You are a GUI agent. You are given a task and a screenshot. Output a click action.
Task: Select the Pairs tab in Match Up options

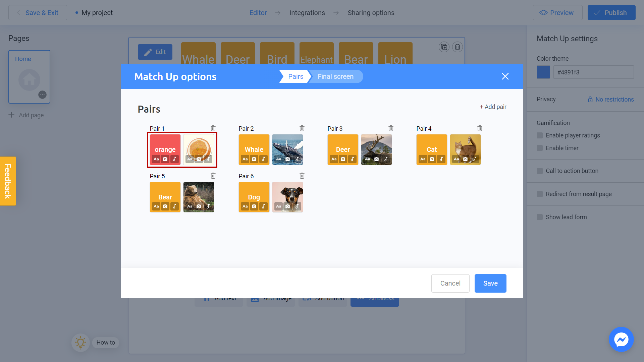(296, 76)
